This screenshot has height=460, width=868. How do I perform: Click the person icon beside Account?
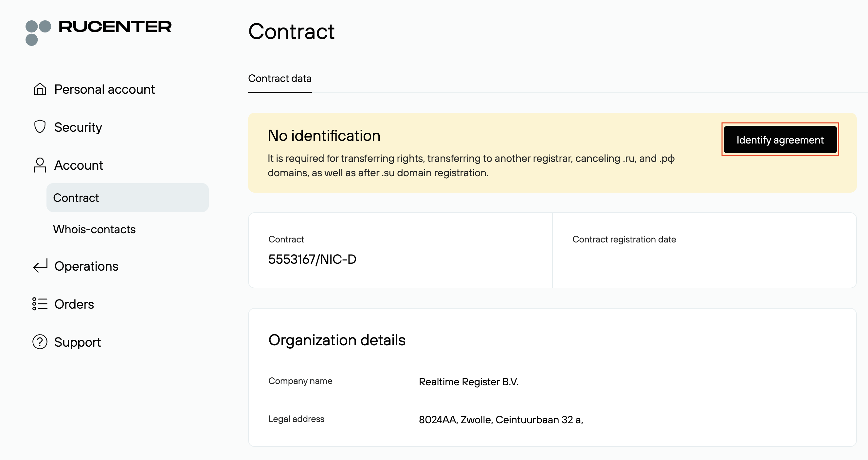click(x=40, y=165)
